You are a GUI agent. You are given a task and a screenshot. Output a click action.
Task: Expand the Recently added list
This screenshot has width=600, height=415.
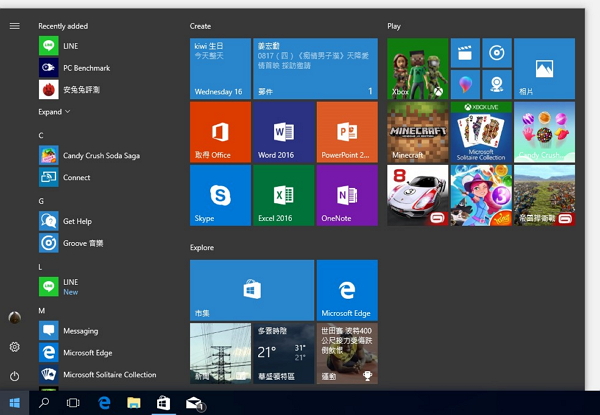point(54,112)
